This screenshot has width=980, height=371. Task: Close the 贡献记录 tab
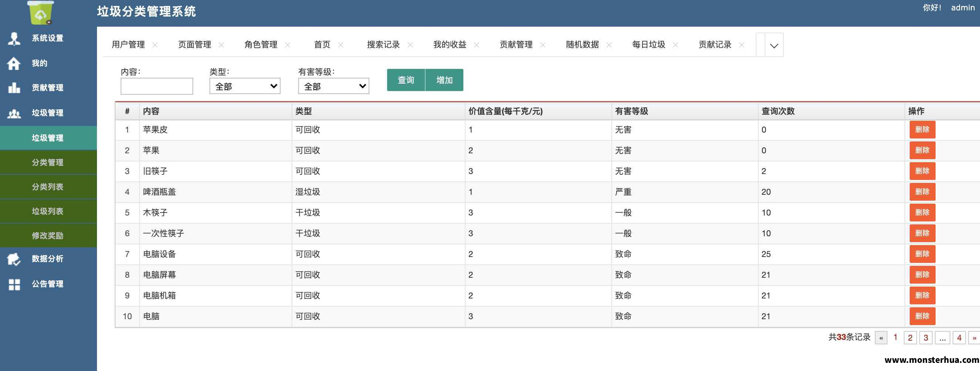click(741, 45)
